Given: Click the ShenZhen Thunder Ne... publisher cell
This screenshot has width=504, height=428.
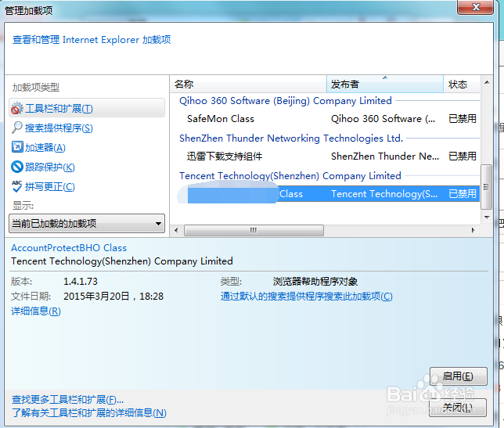Looking at the screenshot, I should click(x=385, y=156).
